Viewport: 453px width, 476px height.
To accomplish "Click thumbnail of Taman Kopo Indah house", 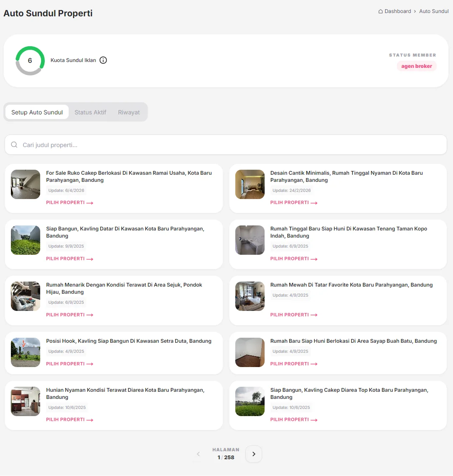I will pos(250,240).
